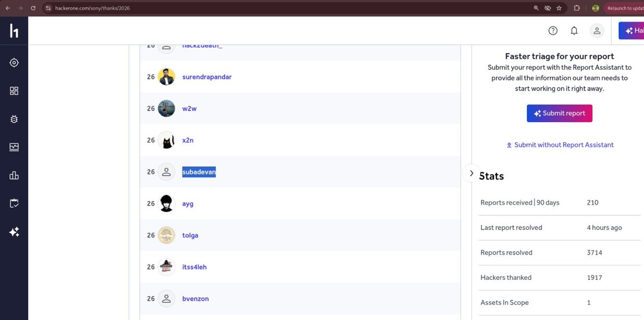Open the browser extensions puzzle icon
644x320 pixels.
pyautogui.click(x=577, y=8)
